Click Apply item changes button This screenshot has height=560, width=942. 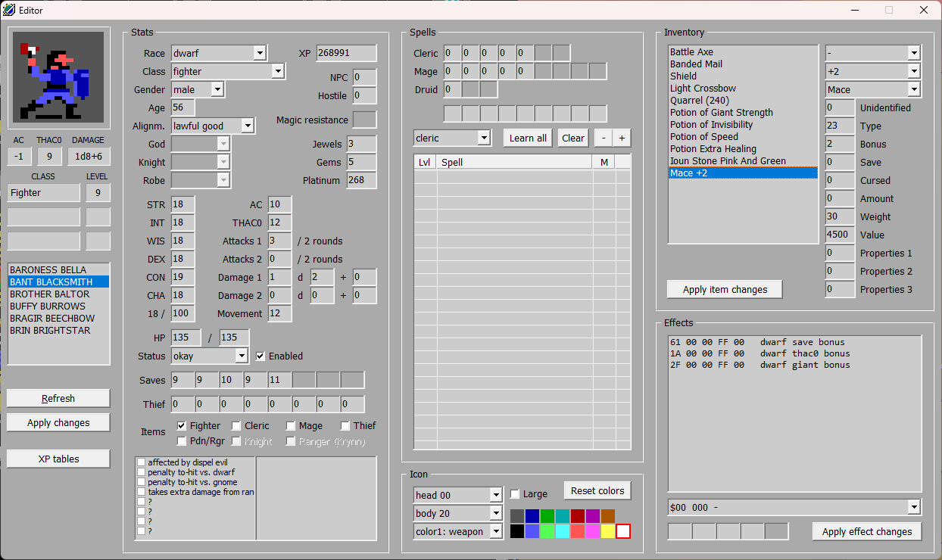[x=725, y=290]
